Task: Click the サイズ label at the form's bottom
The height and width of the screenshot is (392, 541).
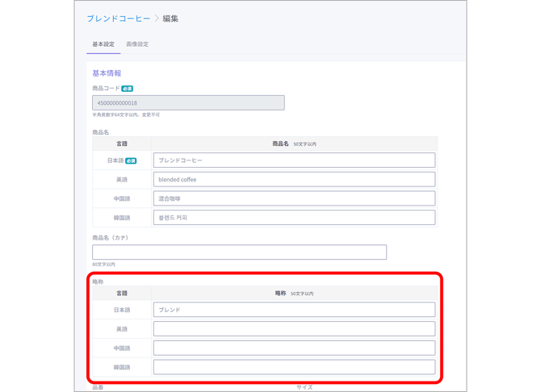Action: tap(304, 387)
